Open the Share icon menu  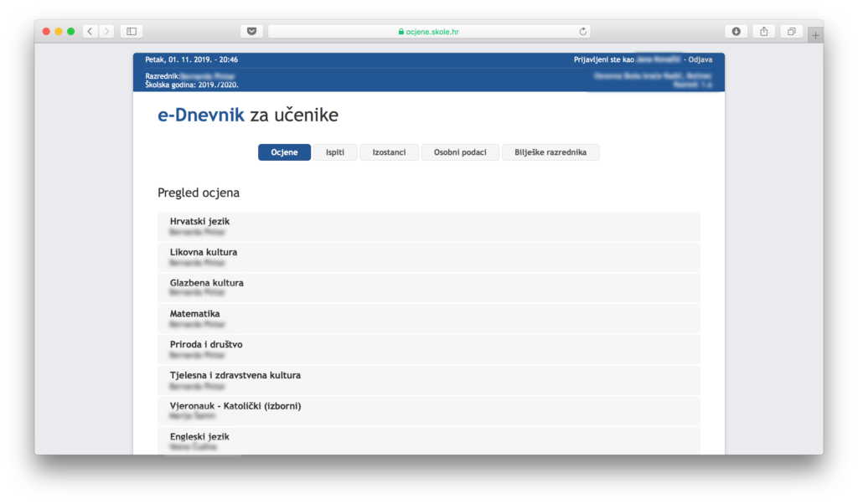763,32
